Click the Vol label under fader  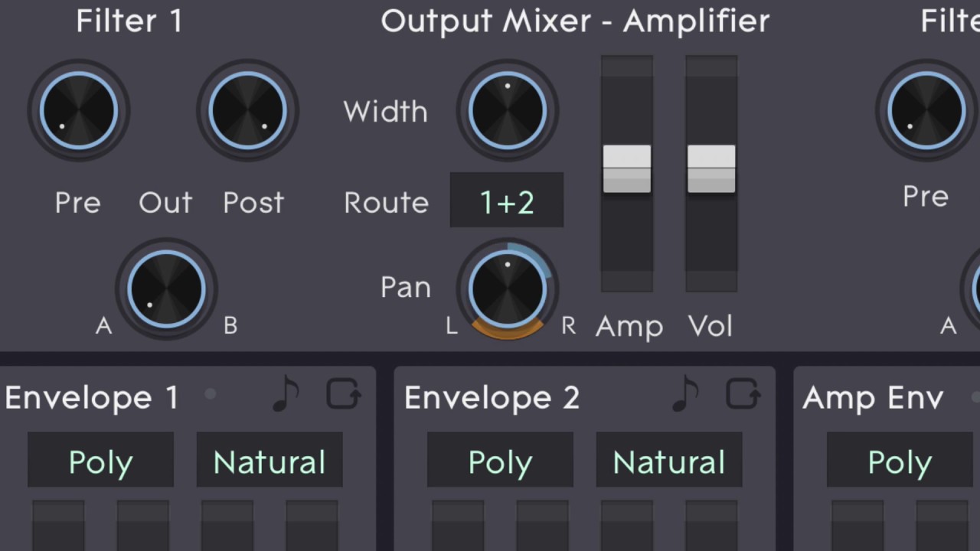click(x=710, y=327)
